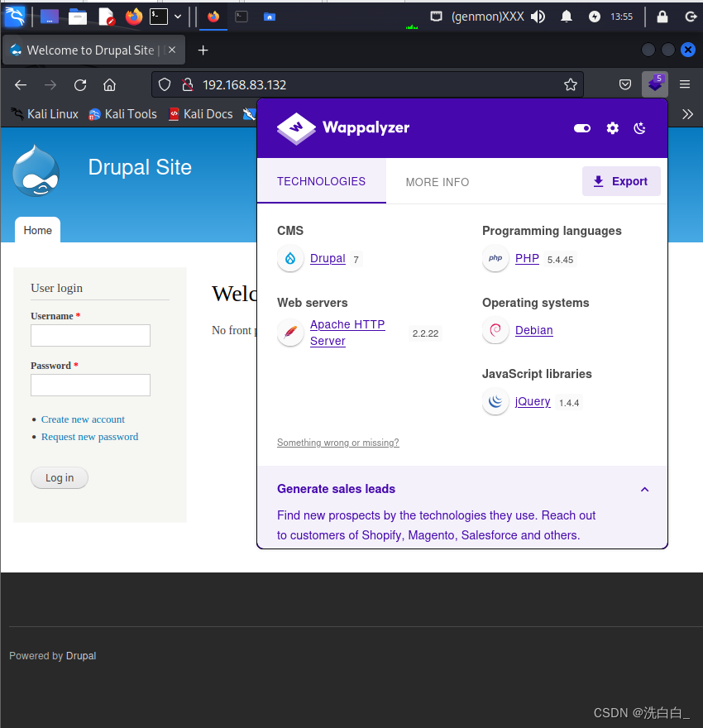Image resolution: width=703 pixels, height=728 pixels.
Task: Open the terminal emulator launcher
Action: 159,17
